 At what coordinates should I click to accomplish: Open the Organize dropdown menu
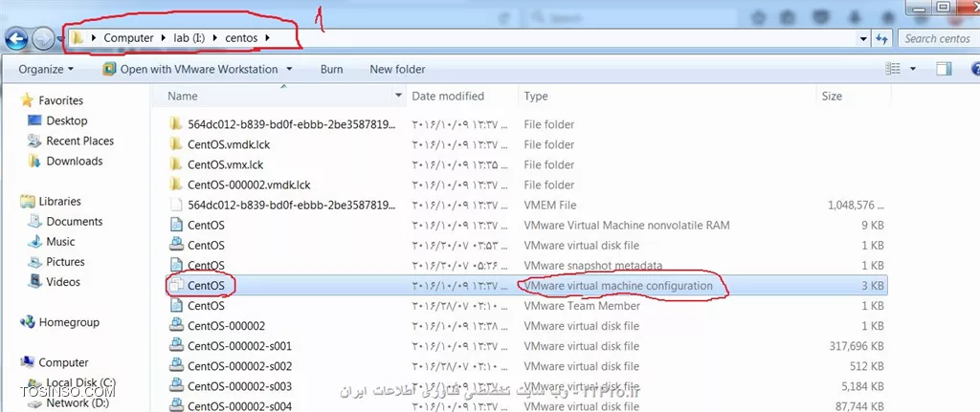pyautogui.click(x=46, y=69)
